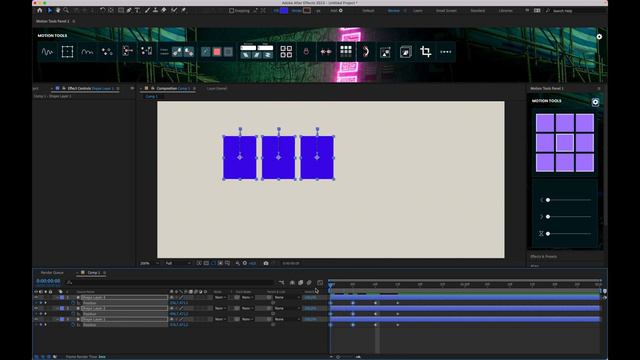Open Parent dropdown of second shape layer
Viewport: 640px width, 360px height.
tap(287, 309)
